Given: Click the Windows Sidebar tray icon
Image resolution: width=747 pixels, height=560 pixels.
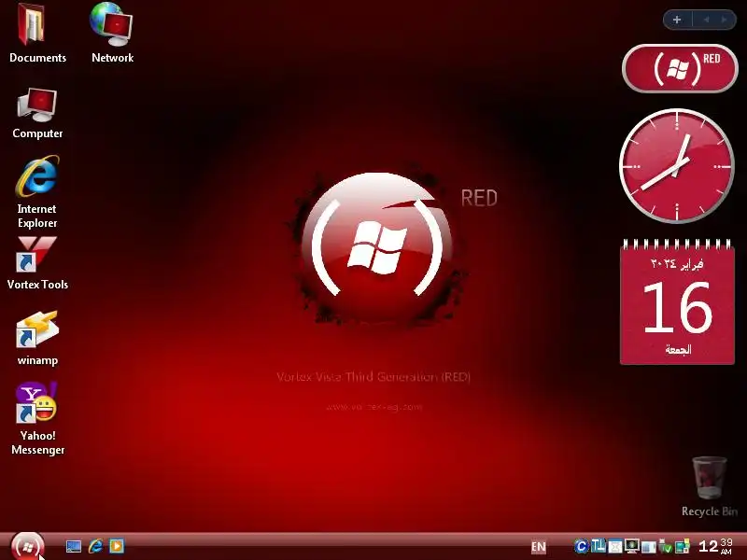Looking at the screenshot, I should coord(683,546).
